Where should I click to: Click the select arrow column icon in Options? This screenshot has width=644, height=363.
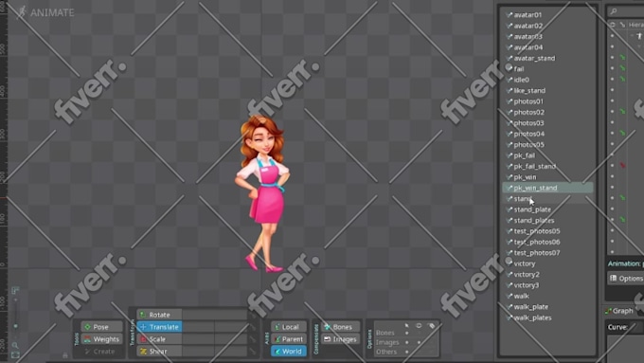tap(407, 325)
